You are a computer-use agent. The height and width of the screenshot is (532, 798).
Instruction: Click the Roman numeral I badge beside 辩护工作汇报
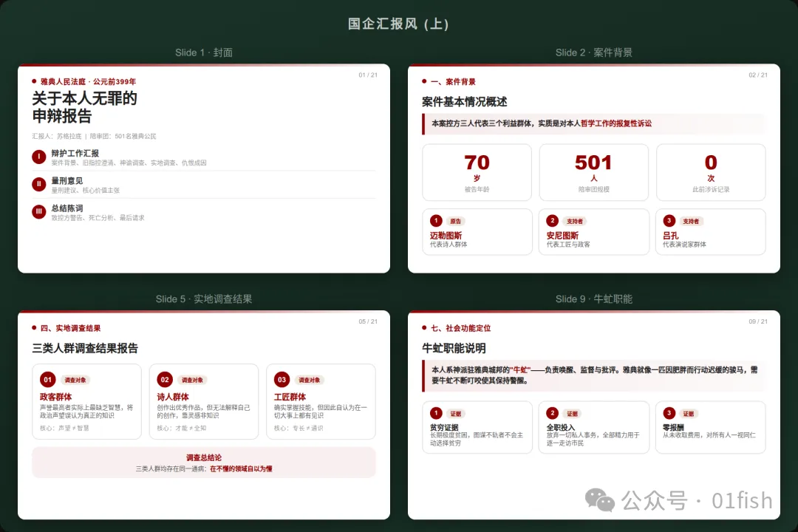(x=39, y=157)
